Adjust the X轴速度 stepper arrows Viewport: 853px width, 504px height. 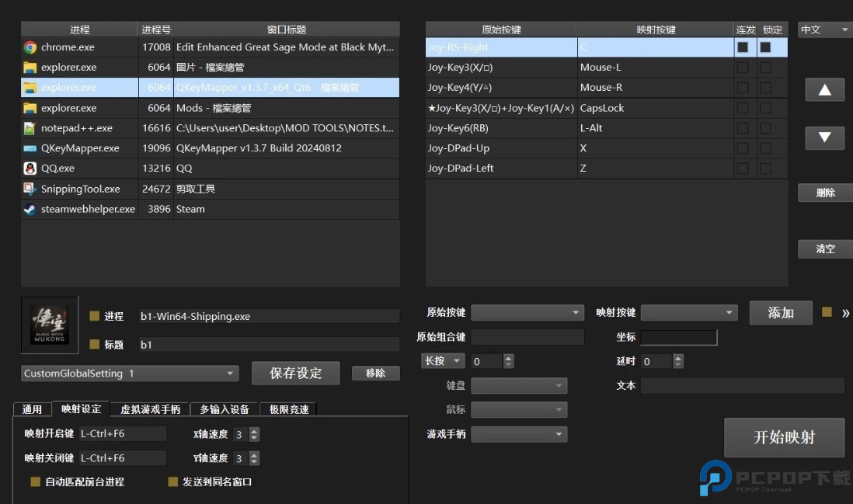click(x=254, y=434)
